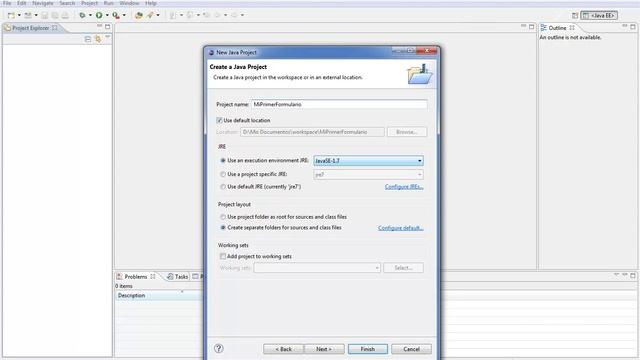The width and height of the screenshot is (640, 360).
Task: Click the Open Type toolbar icon
Action: coord(139,15)
